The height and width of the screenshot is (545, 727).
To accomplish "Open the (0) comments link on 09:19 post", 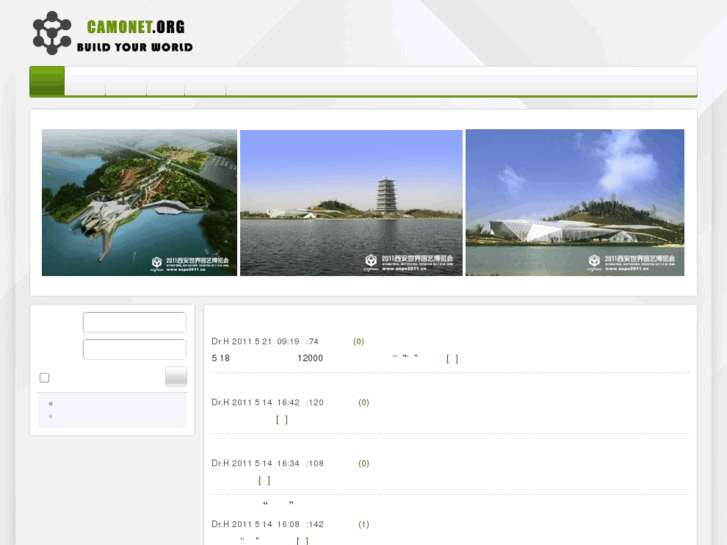I will click(x=359, y=341).
